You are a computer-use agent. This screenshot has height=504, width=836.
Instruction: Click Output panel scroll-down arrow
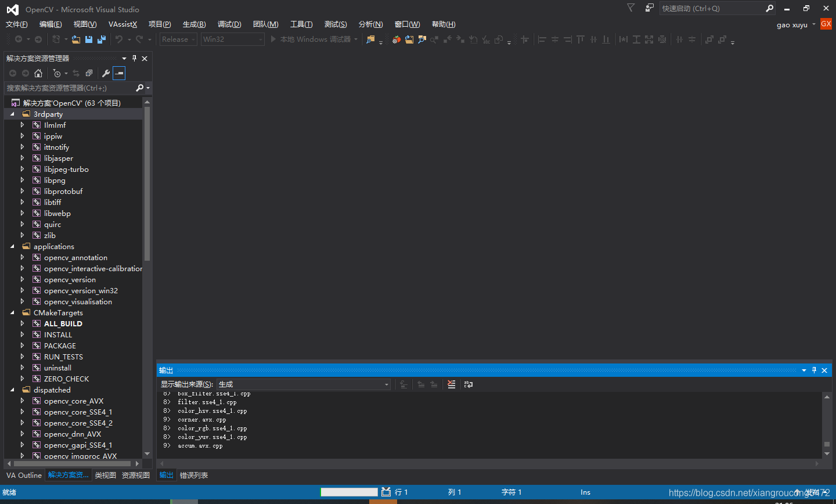pos(827,453)
